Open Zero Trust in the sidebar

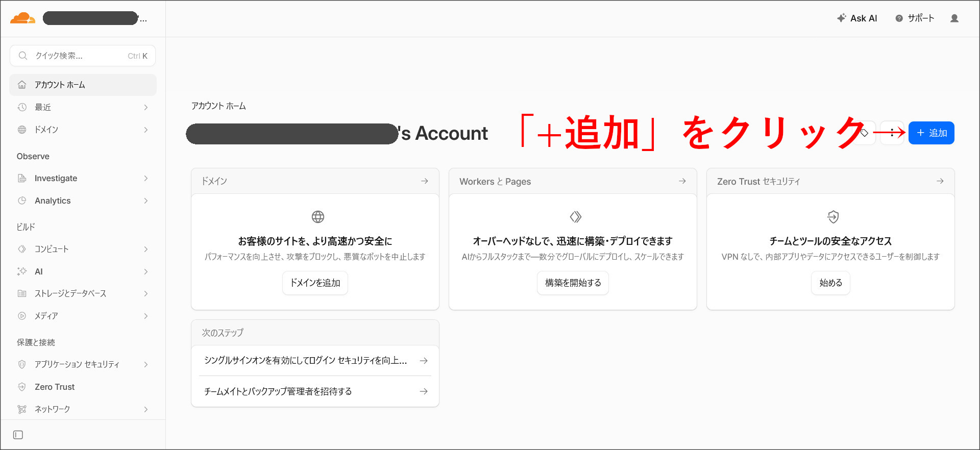(x=83, y=387)
